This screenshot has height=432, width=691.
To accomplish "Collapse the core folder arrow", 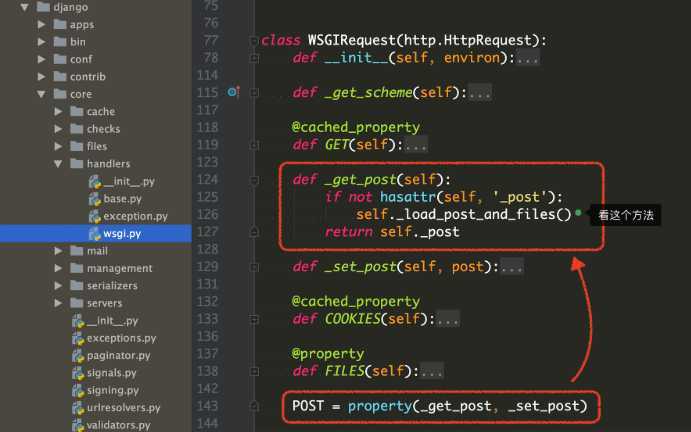I will (41, 94).
